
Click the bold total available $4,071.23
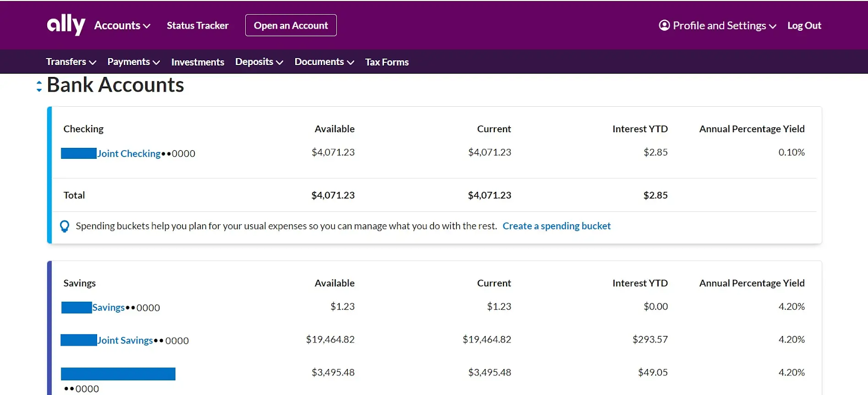tap(333, 195)
